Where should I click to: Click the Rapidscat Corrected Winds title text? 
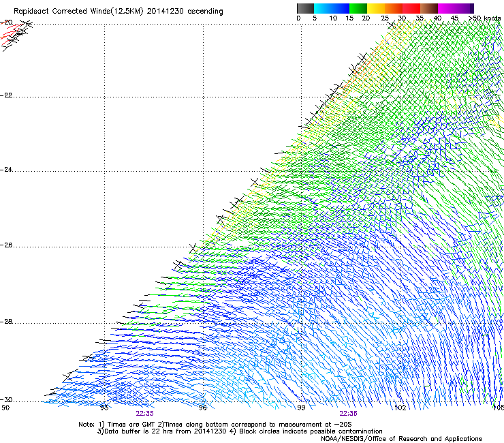pos(119,12)
